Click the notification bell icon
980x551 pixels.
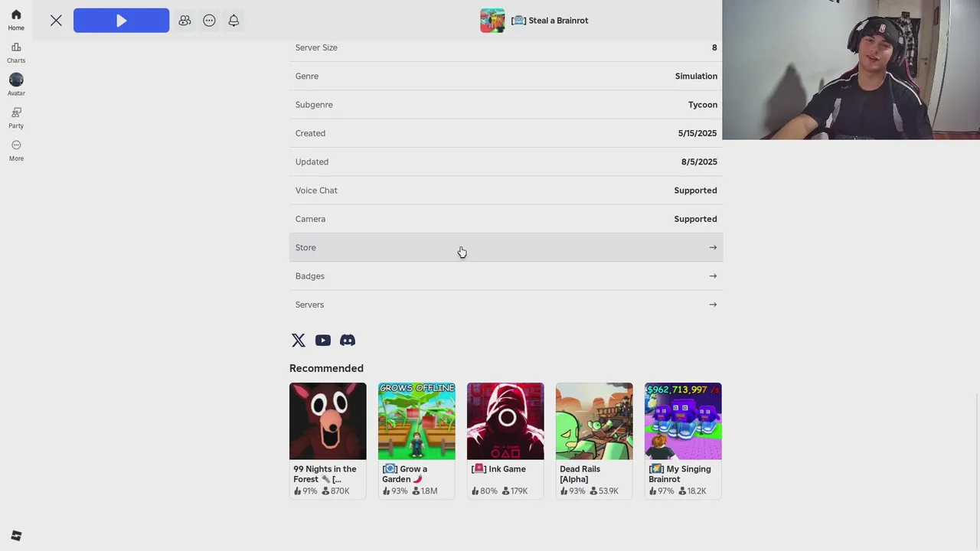pyautogui.click(x=234, y=21)
